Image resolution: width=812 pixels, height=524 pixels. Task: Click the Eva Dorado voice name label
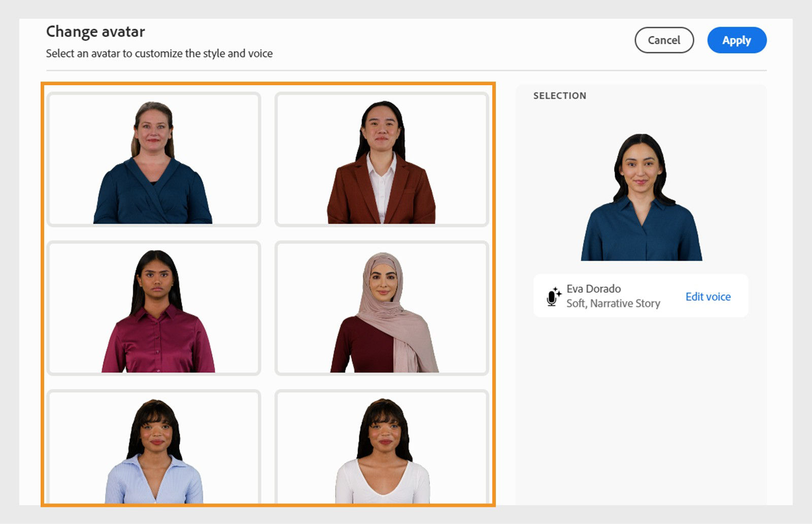[594, 288]
